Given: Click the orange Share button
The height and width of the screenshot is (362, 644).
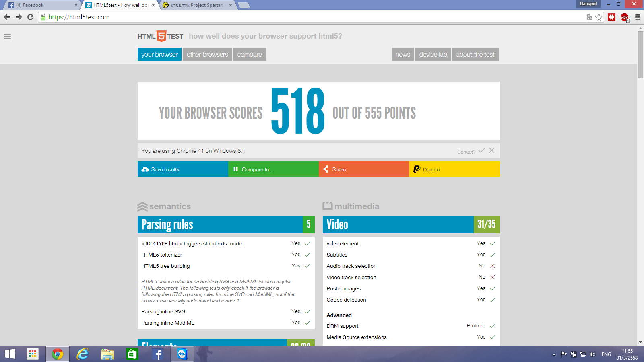Looking at the screenshot, I should 364,169.
